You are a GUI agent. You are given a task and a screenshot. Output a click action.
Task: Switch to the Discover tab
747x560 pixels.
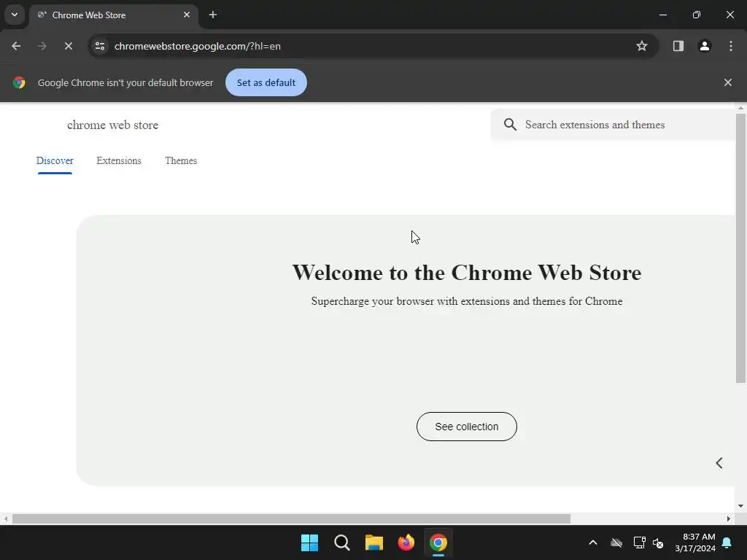tap(55, 161)
